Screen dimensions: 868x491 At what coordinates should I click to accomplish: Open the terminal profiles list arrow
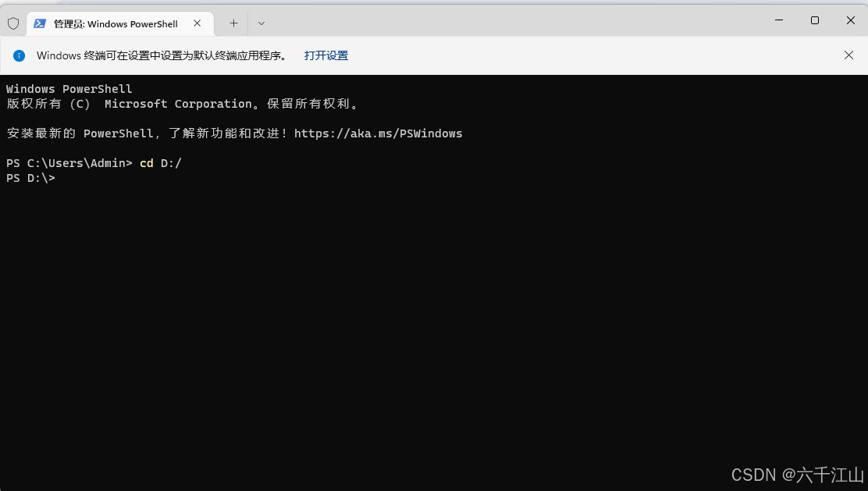coord(261,23)
